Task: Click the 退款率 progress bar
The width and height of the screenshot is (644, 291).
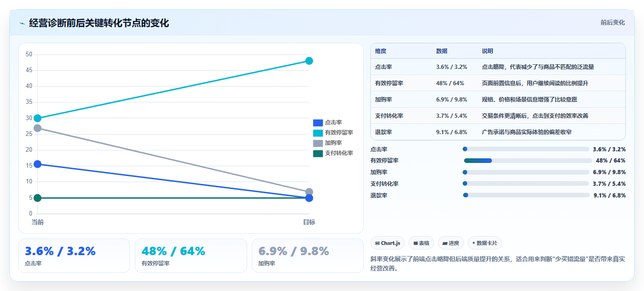Action: 526,195
